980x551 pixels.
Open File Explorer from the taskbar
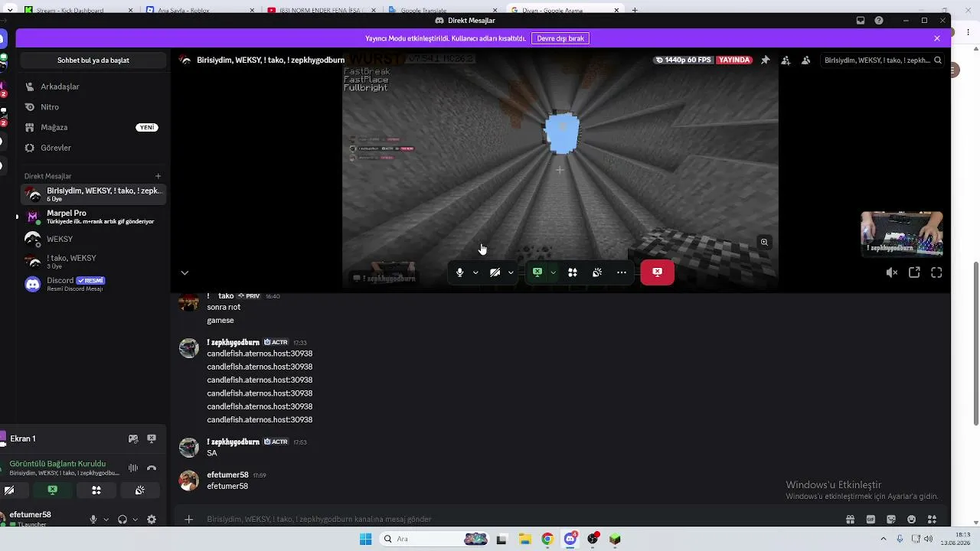[524, 539]
